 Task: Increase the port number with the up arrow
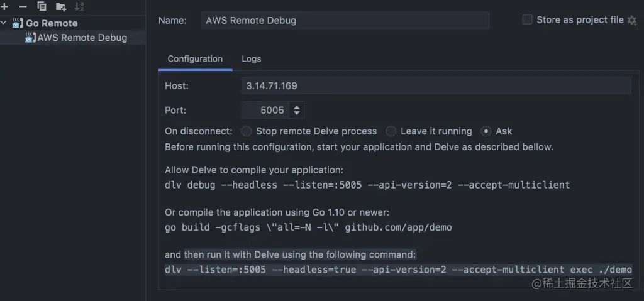click(x=297, y=107)
